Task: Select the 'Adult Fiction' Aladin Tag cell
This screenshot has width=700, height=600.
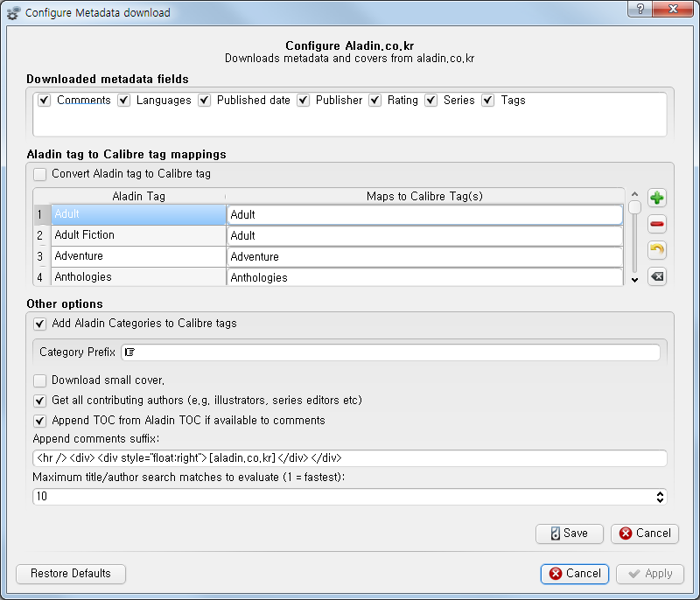Action: [x=138, y=235]
